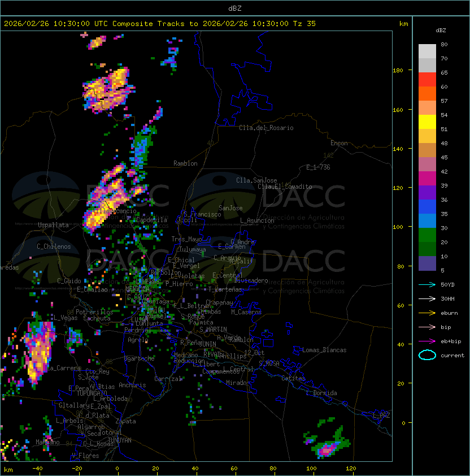Click the 'Uspallata' map label
The image size is (470, 476).
pos(53,225)
